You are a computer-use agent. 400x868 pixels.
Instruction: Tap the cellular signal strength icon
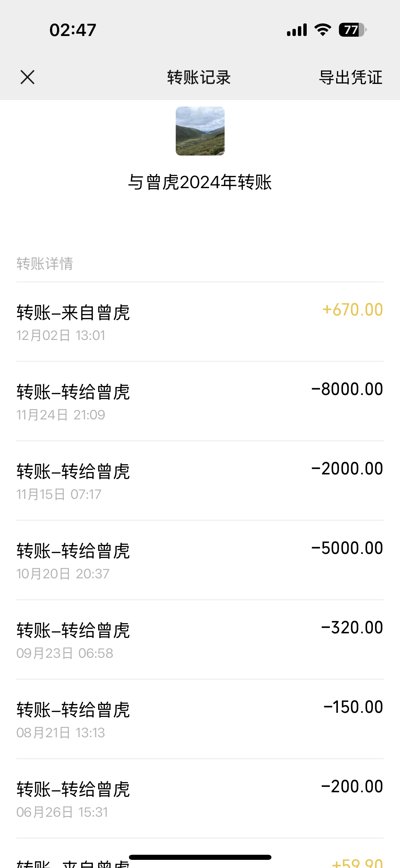pyautogui.click(x=297, y=30)
